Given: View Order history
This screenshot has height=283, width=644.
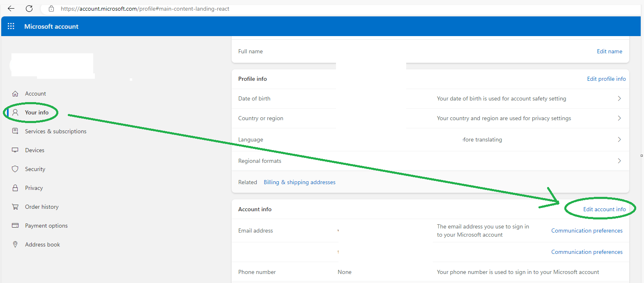Looking at the screenshot, I should [41, 207].
